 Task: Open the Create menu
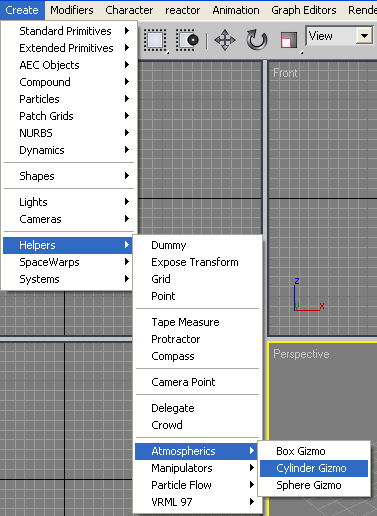(22, 10)
